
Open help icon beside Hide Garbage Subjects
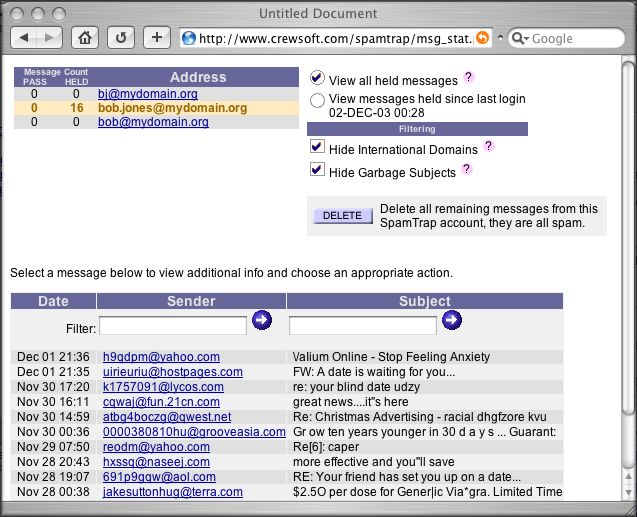point(466,169)
